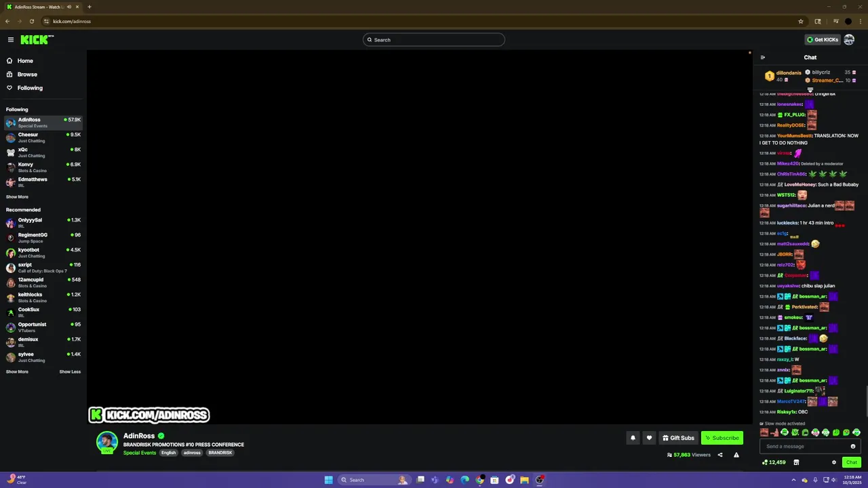The image size is (868, 488).
Task: Bookmark this page with the star icon
Action: [801, 21]
